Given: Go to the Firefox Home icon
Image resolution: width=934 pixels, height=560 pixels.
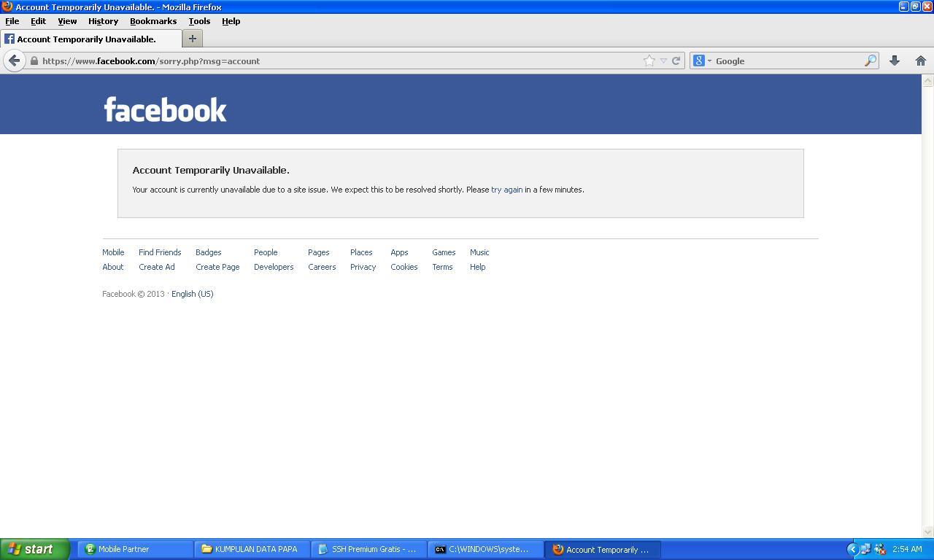Looking at the screenshot, I should [921, 61].
